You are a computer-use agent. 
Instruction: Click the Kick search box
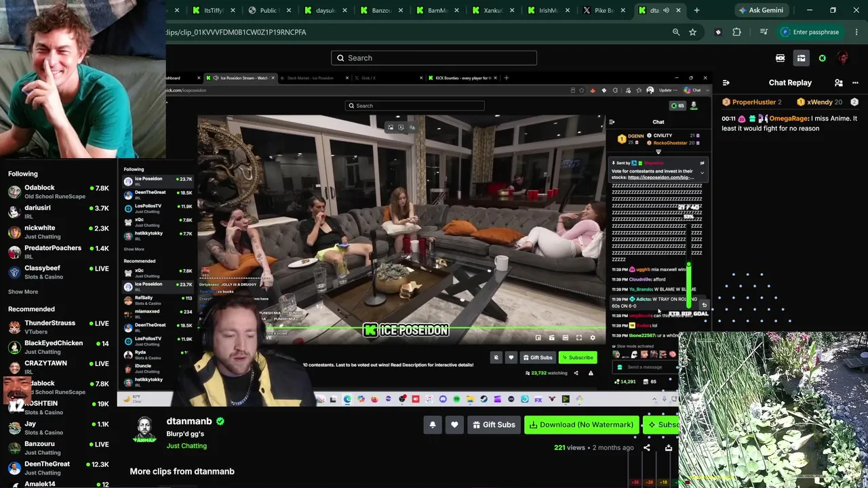tap(434, 58)
